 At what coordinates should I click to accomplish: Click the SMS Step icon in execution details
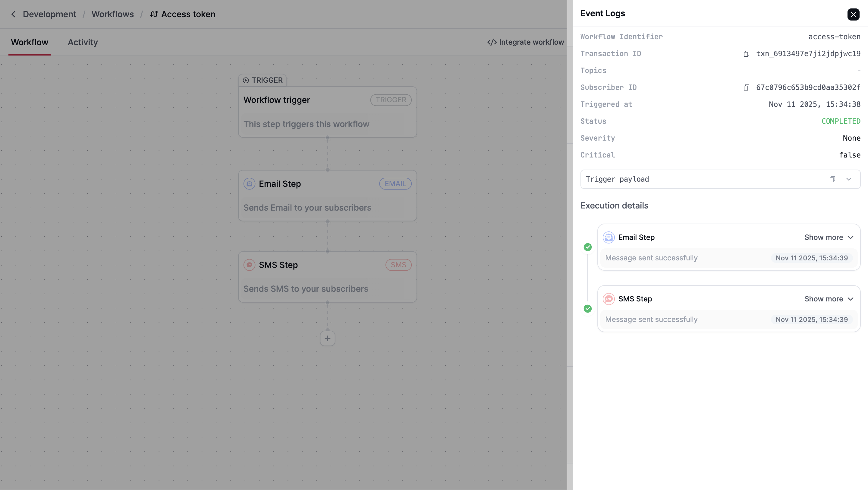point(609,299)
